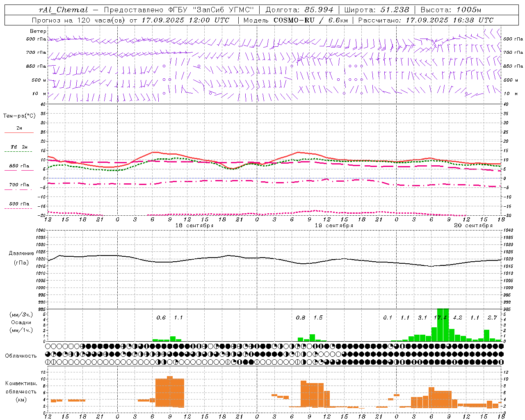525x420 pixels.
Task: Click 'Прогноз на 120 часа(ов)' forecast text
Action: [x=79, y=20]
